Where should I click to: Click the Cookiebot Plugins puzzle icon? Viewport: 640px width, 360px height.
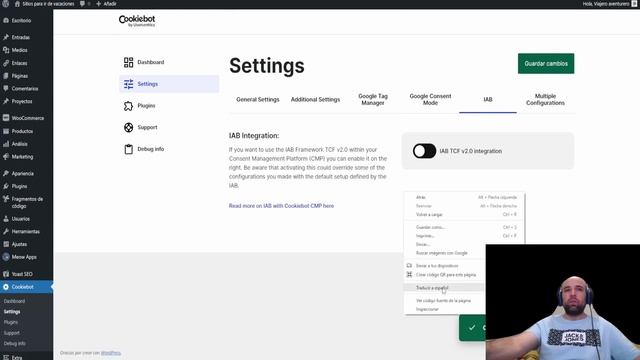pos(129,106)
